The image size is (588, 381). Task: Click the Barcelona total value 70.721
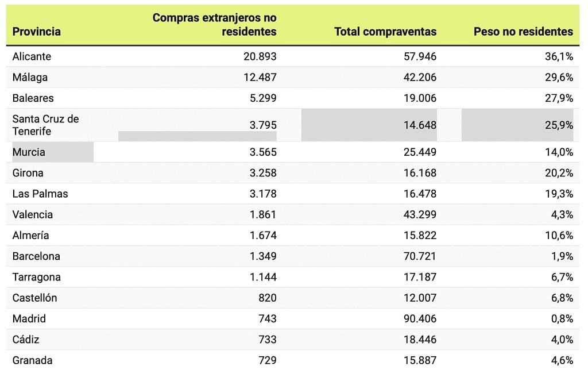pyautogui.click(x=419, y=256)
